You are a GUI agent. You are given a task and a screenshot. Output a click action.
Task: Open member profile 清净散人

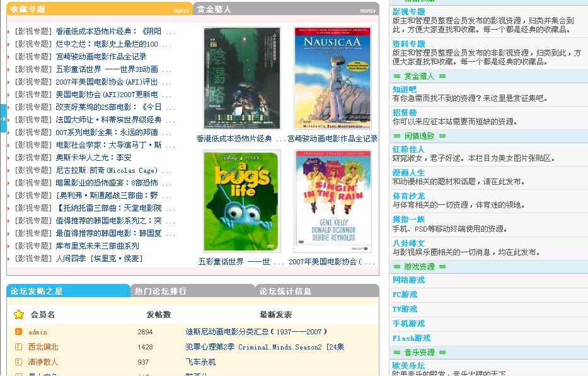[x=43, y=361]
